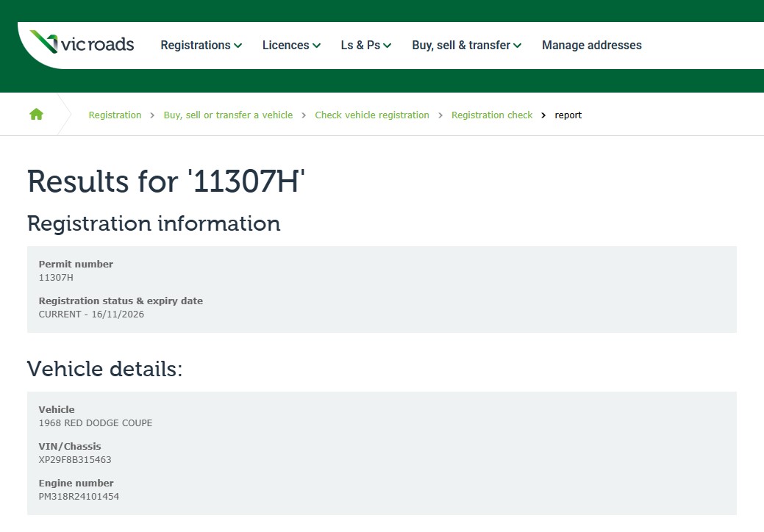Click the VIN value XP29F8B315463

(75, 460)
